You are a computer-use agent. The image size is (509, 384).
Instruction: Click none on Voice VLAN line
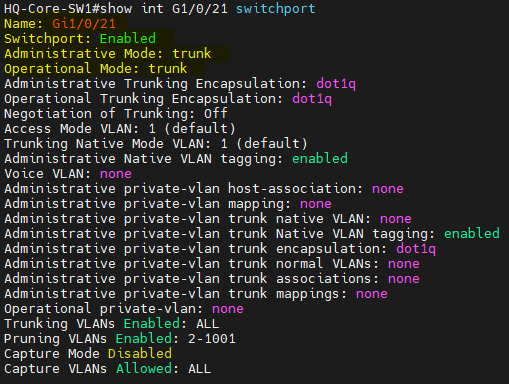coord(116,174)
